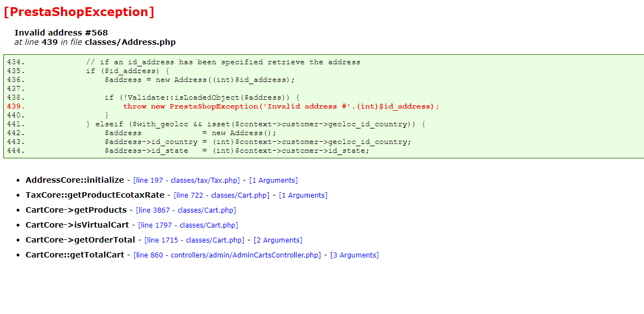
Task: Expand 1 Arguments for TaxCore::getProductEcotaxRate
Action: (303, 195)
